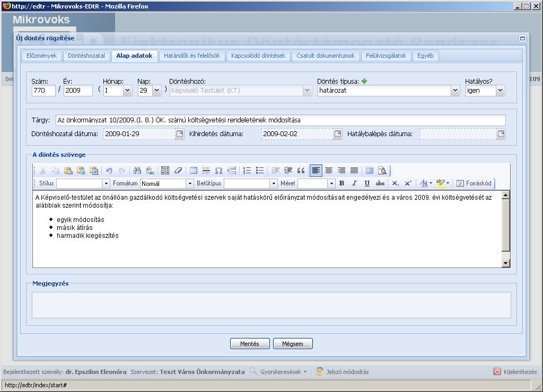543x392 pixels.
Task: Switch to the Egyéb tab
Action: (425, 56)
